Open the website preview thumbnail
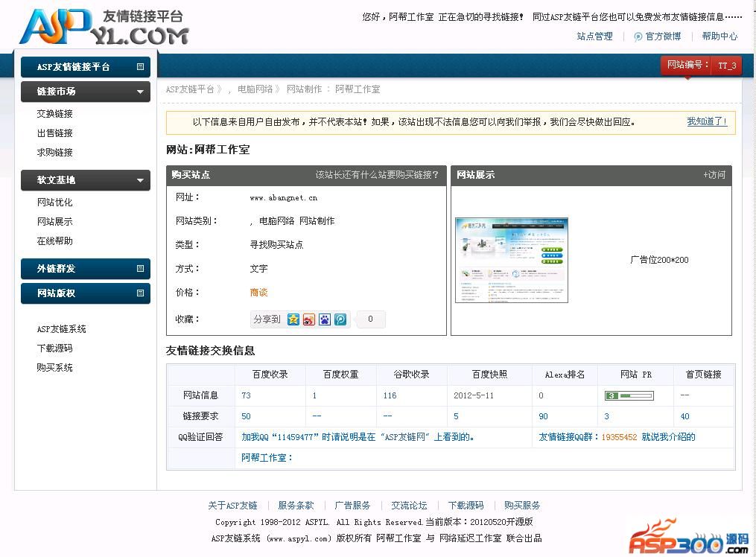 click(x=512, y=260)
